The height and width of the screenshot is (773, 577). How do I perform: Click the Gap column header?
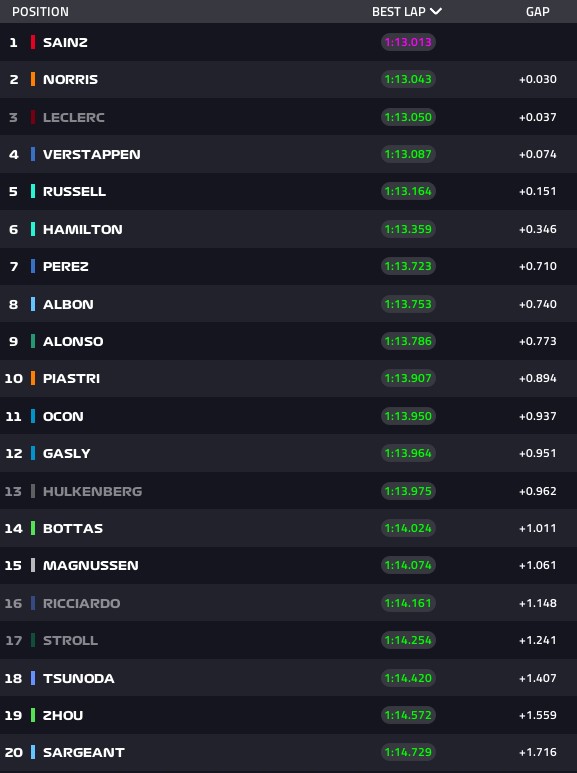[538, 11]
